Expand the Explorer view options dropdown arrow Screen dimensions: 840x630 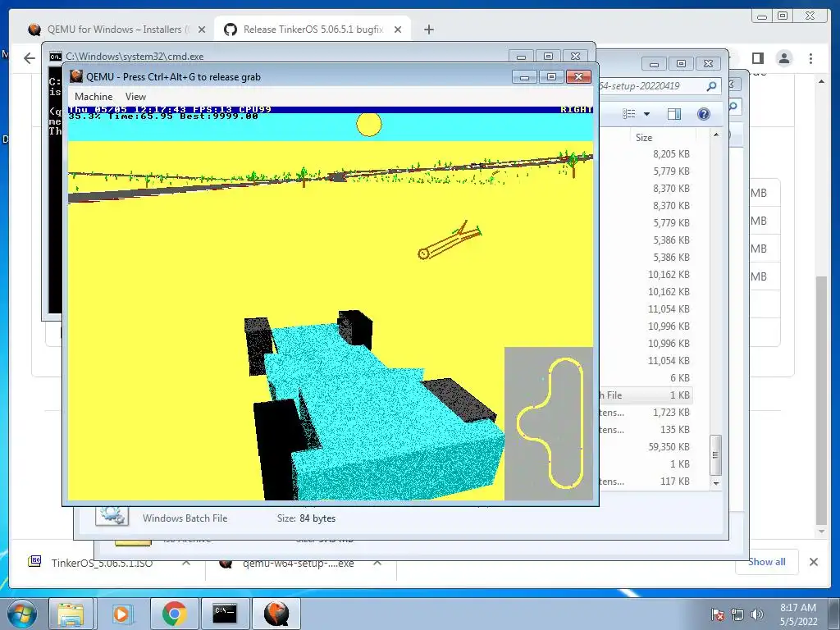646,113
